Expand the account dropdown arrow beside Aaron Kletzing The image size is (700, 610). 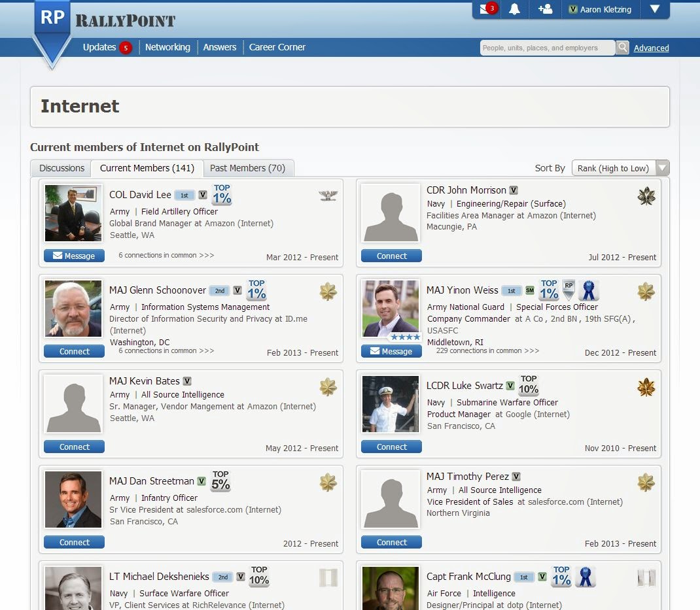654,9
